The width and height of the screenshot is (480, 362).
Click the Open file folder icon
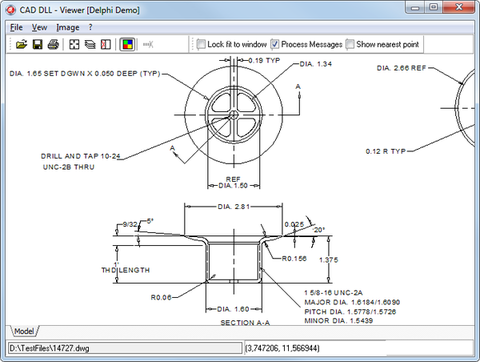click(22, 44)
